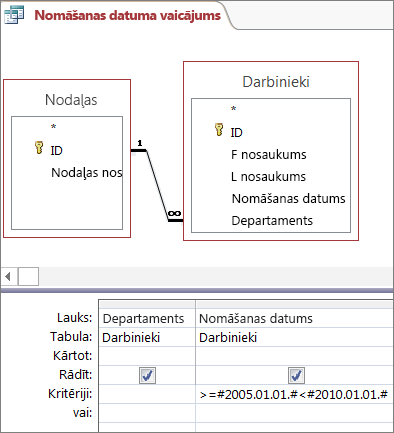Click the Departaments cell in the Lauks row
394x433 pixels.
pos(147,318)
